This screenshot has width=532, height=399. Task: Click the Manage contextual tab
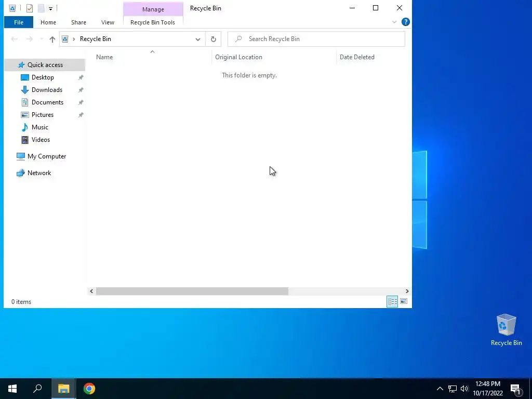pyautogui.click(x=153, y=9)
